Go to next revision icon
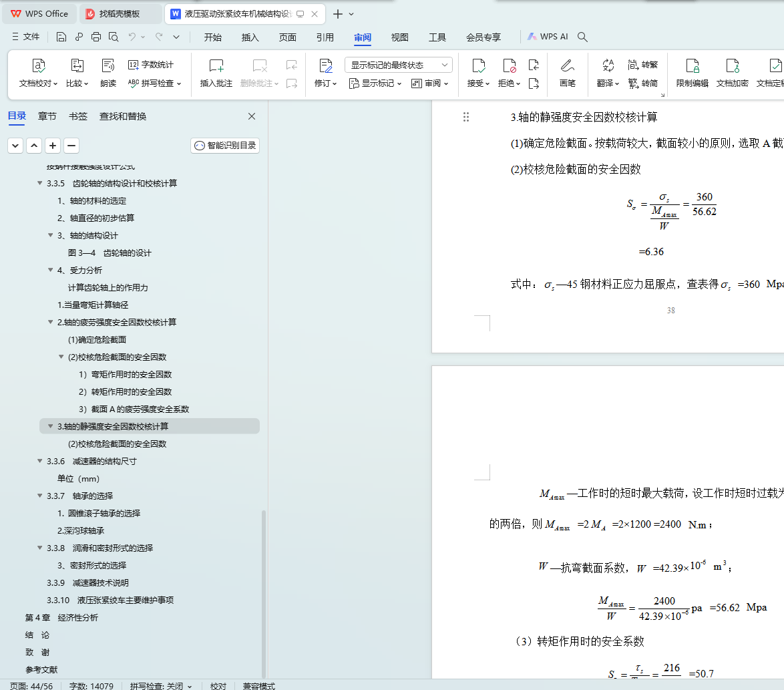 [534, 83]
